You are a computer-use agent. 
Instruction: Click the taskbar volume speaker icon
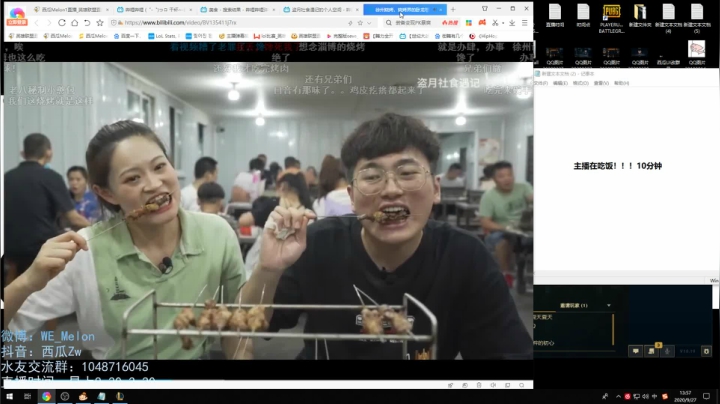tap(646, 396)
